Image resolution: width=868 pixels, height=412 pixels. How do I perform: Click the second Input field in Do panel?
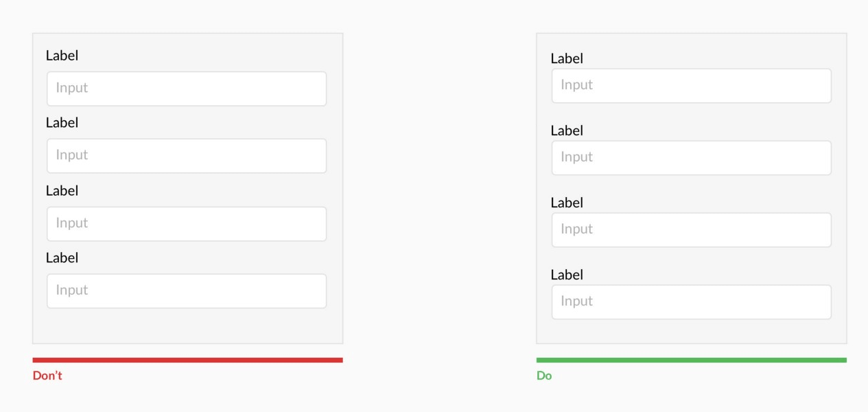691,157
